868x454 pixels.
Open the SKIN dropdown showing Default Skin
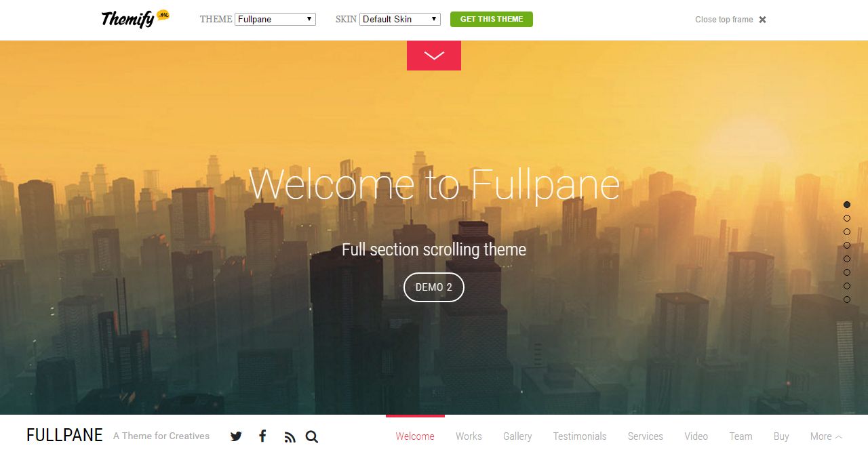(x=400, y=19)
